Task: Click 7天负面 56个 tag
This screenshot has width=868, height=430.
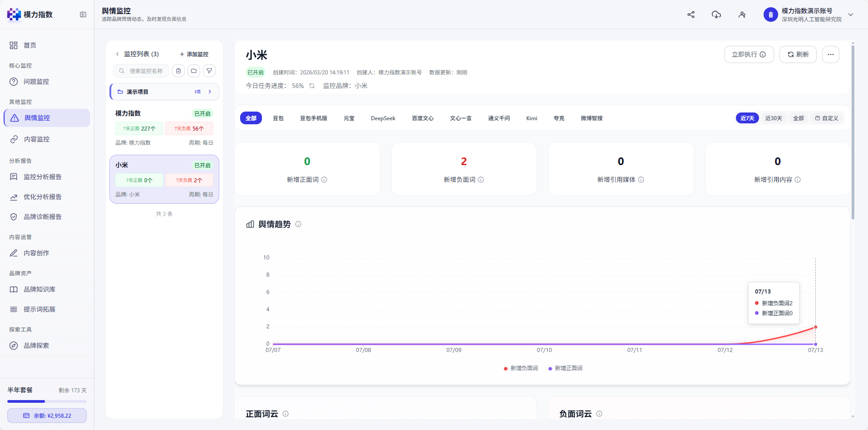Action: coord(189,128)
